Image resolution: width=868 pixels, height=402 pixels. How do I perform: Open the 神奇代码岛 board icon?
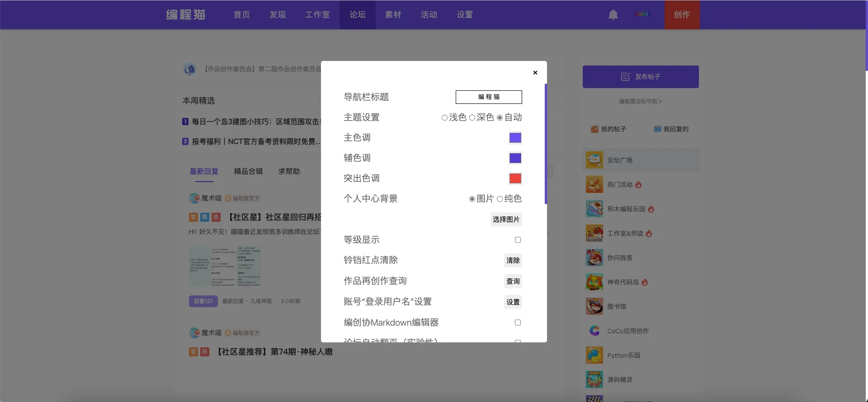[x=594, y=282]
